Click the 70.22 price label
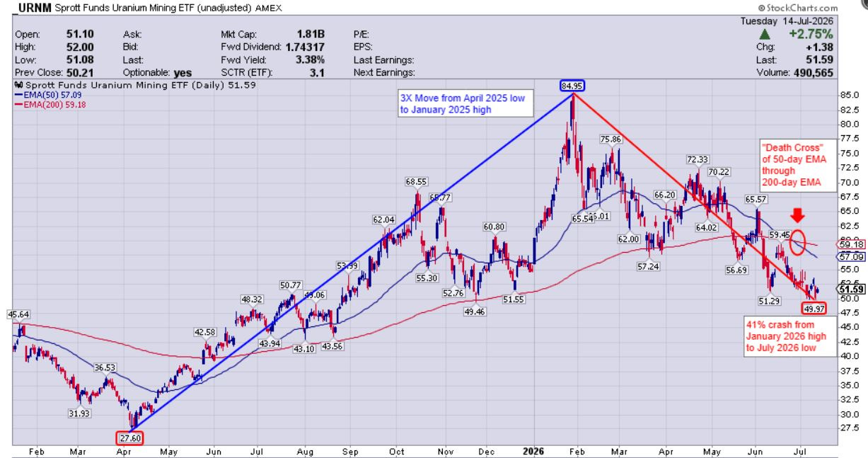The width and height of the screenshot is (868, 458). 719,171
